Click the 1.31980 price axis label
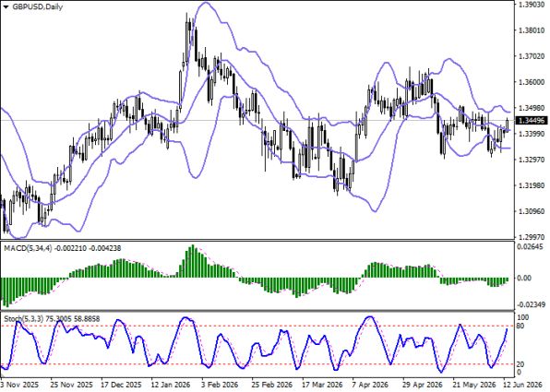Screen dimensions: 550x392 [x=531, y=185]
